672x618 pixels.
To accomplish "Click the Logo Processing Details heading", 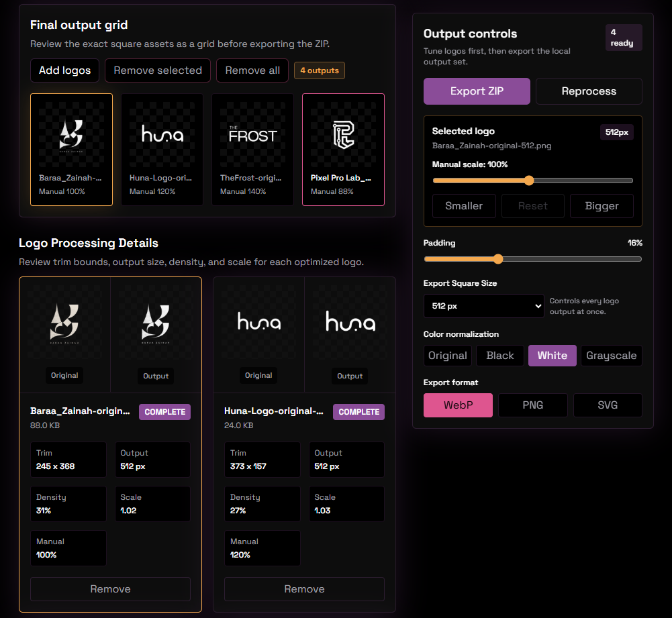I will [89, 243].
